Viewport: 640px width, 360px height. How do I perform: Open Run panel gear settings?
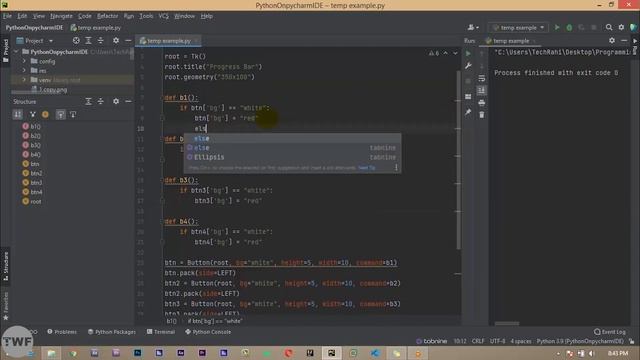tap(612, 40)
